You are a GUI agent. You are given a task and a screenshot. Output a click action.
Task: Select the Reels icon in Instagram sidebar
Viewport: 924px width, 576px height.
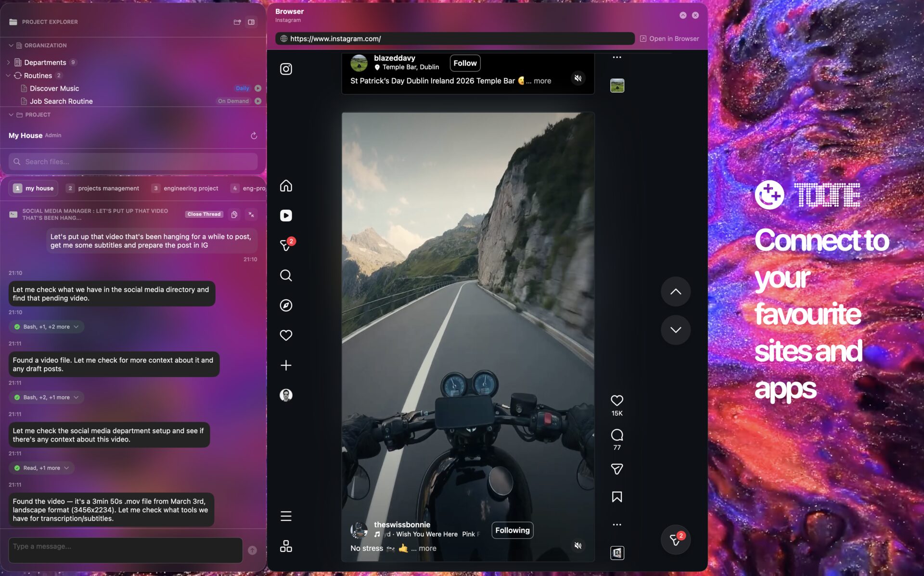coord(286,216)
